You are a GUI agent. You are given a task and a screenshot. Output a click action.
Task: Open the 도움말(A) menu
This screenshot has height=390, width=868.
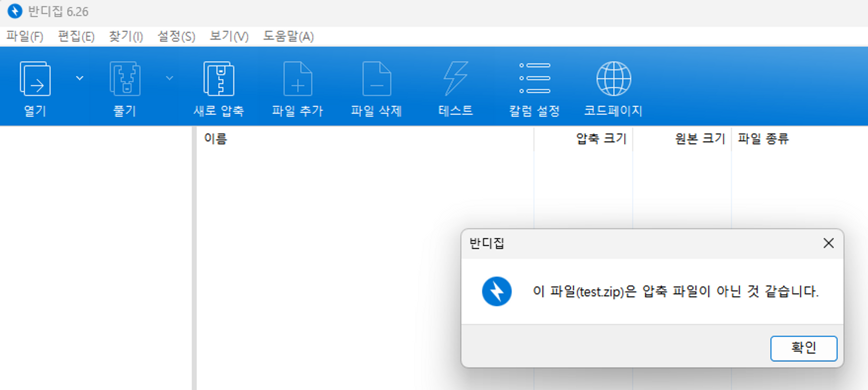pyautogui.click(x=288, y=36)
